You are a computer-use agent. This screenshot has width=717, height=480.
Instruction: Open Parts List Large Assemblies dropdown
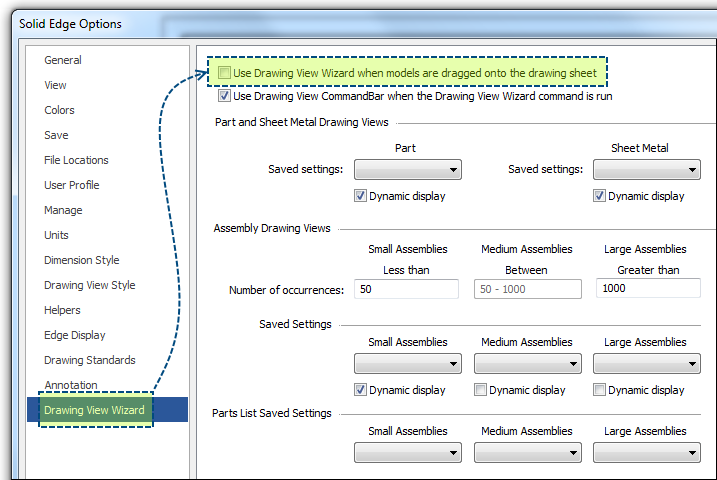coord(647,453)
